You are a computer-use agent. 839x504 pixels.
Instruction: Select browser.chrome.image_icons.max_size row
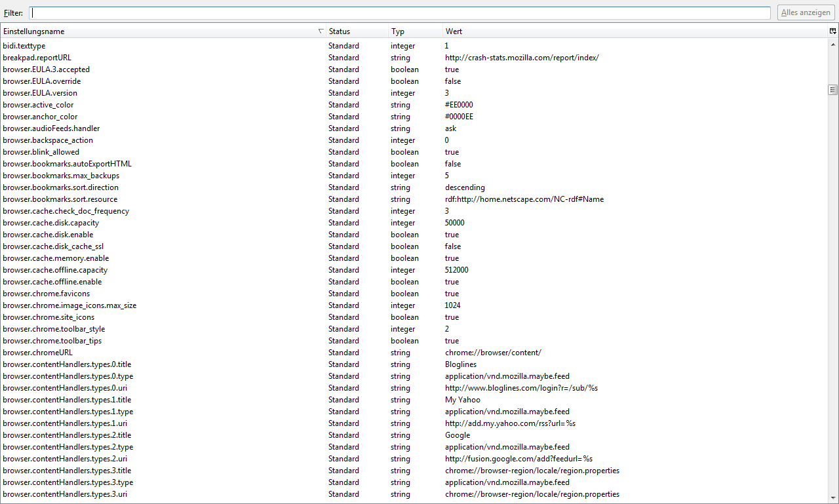pyautogui.click(x=414, y=305)
